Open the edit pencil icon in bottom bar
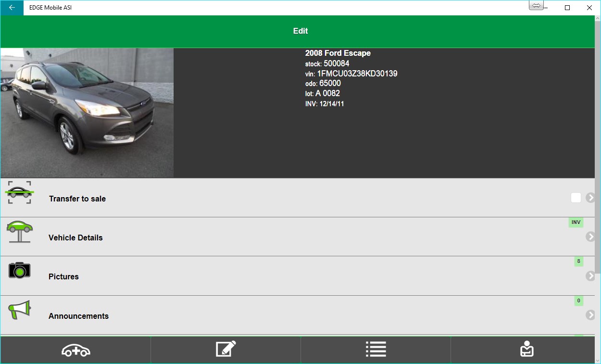The image size is (601, 364). point(225,349)
